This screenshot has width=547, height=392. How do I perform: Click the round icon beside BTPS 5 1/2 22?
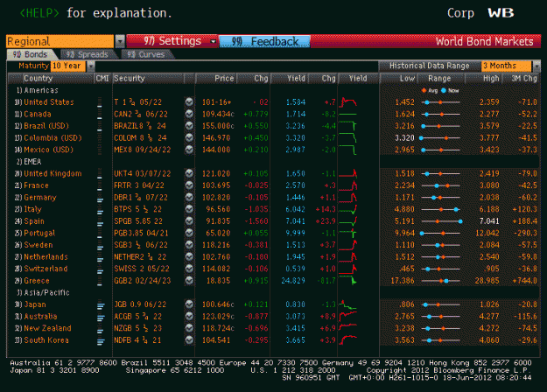tap(189, 209)
